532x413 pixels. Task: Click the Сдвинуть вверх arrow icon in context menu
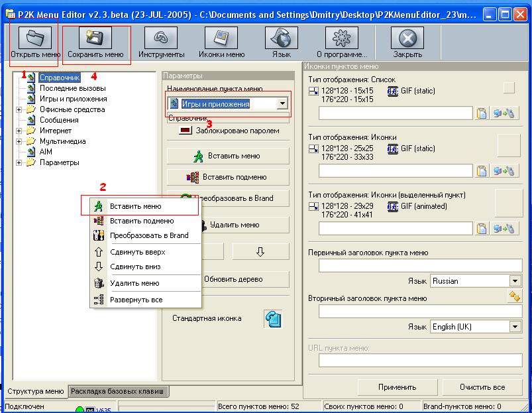pyautogui.click(x=99, y=252)
